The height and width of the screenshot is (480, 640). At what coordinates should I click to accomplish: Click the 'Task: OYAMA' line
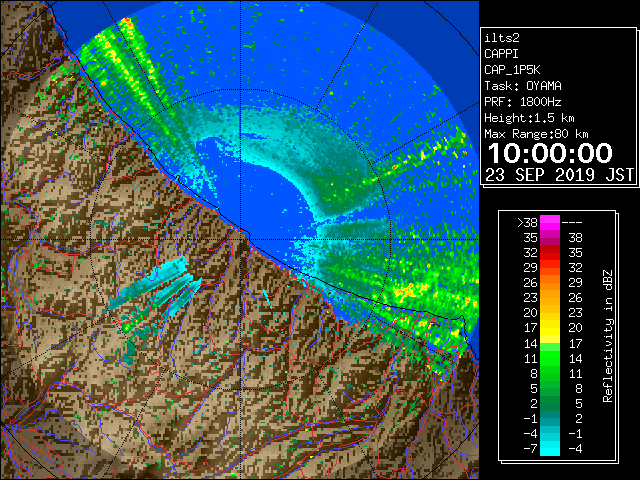tap(523, 86)
